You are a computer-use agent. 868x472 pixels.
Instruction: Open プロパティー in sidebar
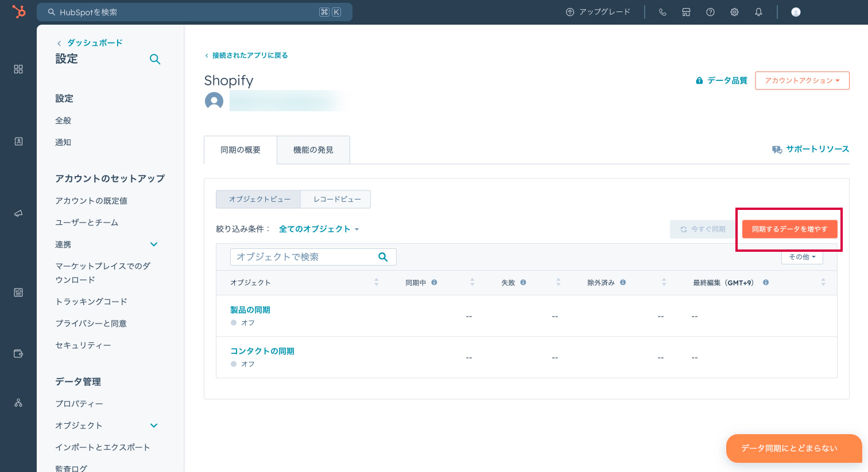pyautogui.click(x=79, y=404)
